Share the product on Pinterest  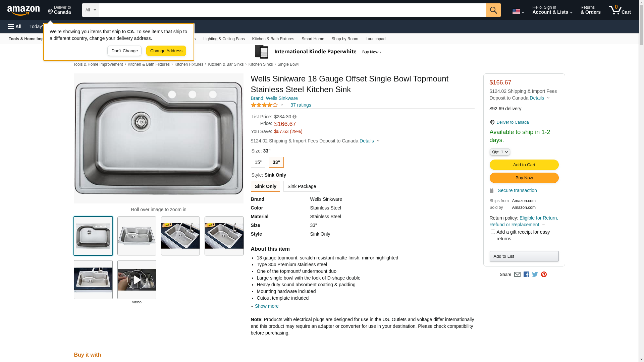point(544,275)
